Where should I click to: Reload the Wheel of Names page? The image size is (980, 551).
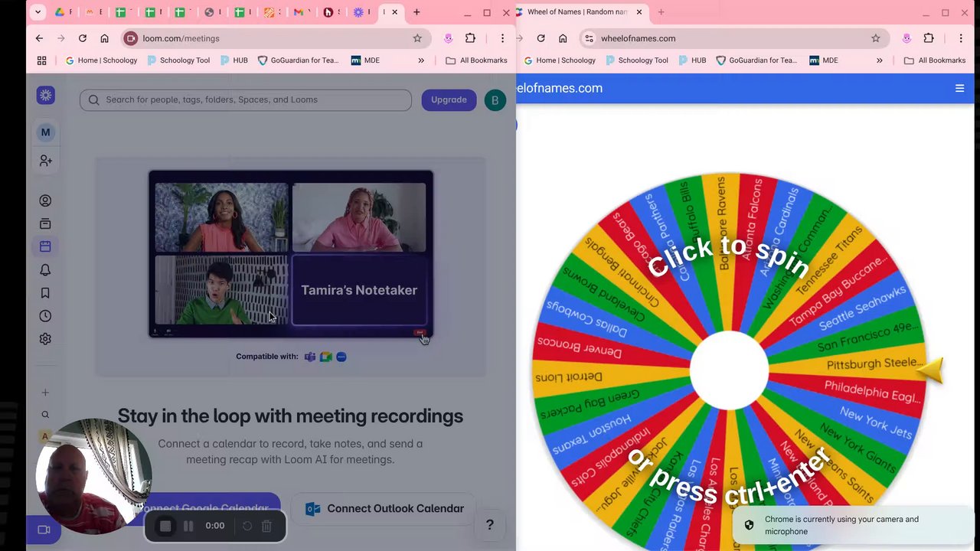point(541,38)
